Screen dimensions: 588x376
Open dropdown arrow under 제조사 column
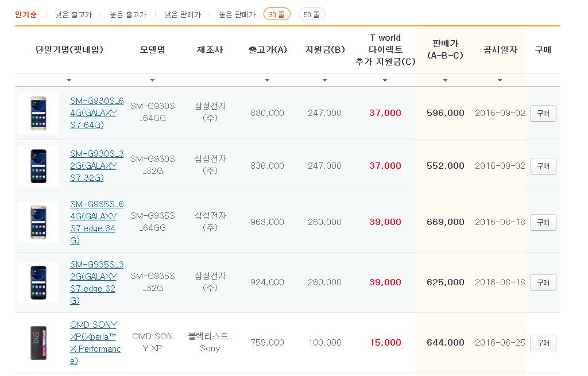[210, 80]
